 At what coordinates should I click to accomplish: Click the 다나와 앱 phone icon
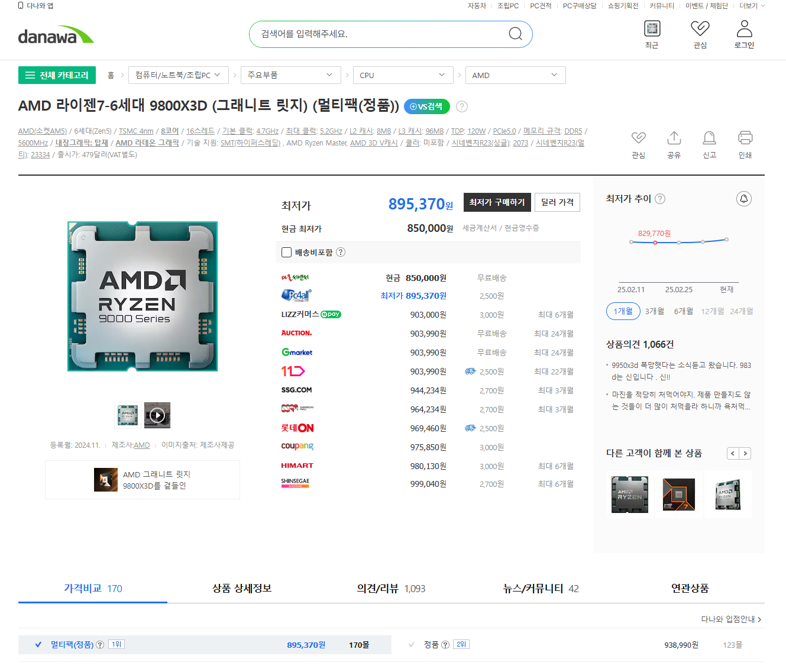(x=21, y=5)
